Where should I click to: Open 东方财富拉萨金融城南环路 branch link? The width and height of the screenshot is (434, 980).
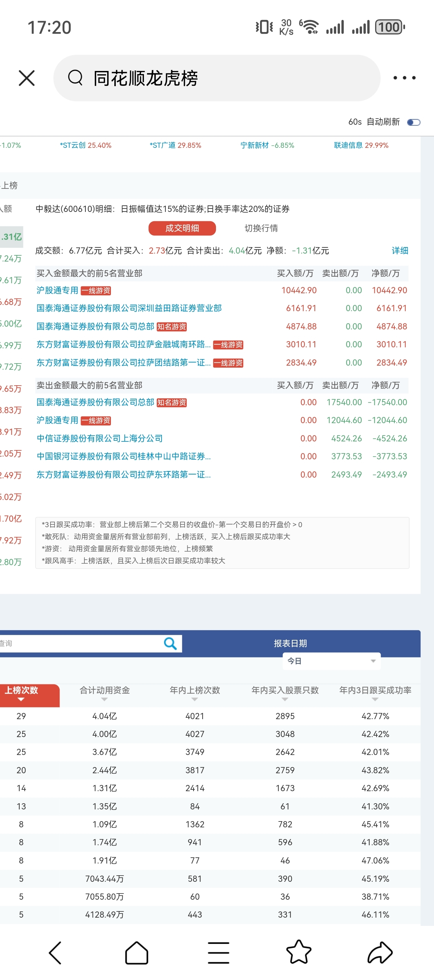(124, 344)
